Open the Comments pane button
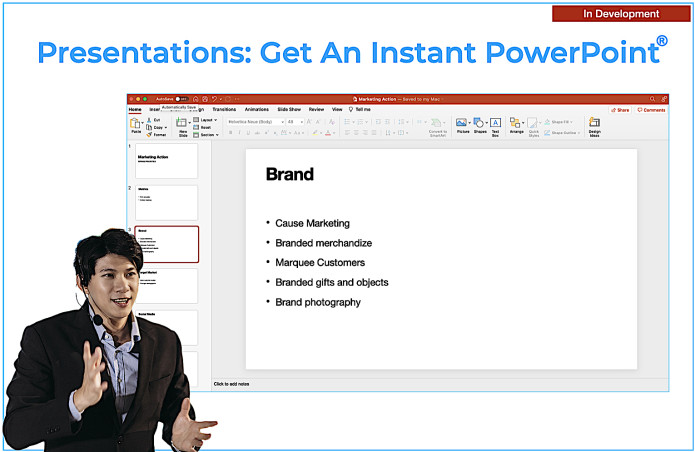695x452 pixels. tap(652, 110)
